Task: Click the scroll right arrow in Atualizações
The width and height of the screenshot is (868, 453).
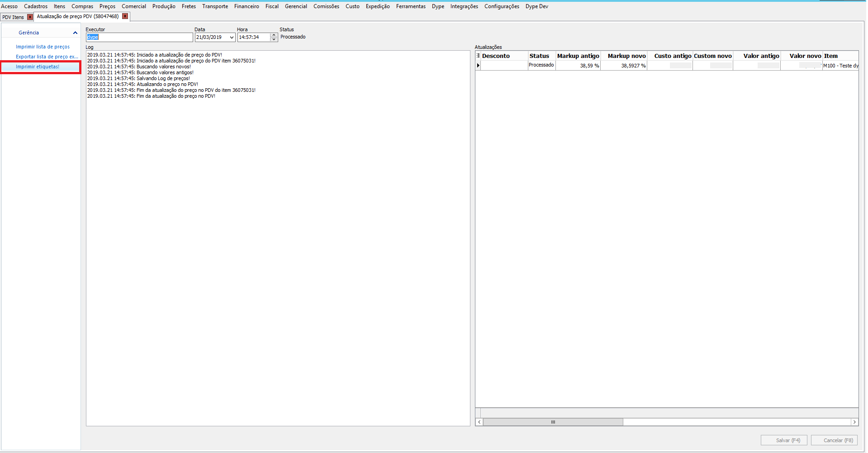Action: tap(854, 422)
